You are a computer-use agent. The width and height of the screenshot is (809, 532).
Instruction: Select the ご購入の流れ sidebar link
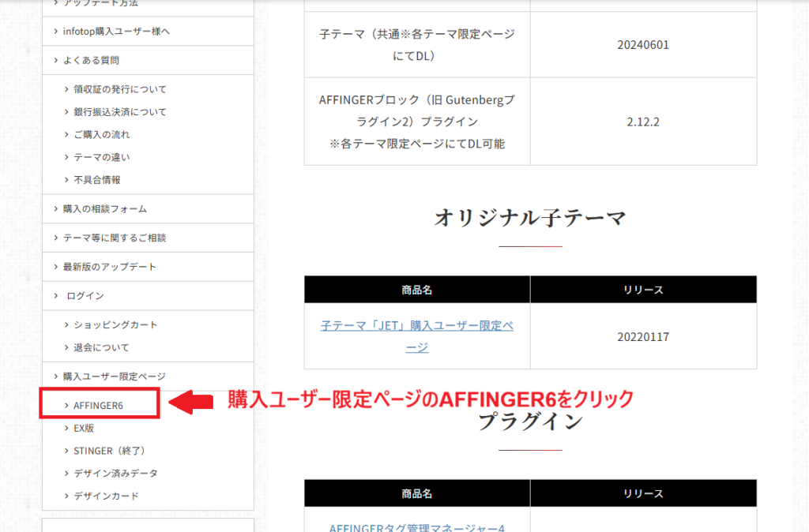(102, 135)
